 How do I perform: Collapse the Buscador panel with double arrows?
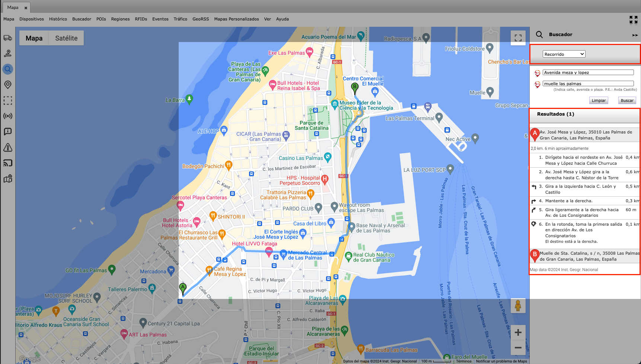[635, 35]
